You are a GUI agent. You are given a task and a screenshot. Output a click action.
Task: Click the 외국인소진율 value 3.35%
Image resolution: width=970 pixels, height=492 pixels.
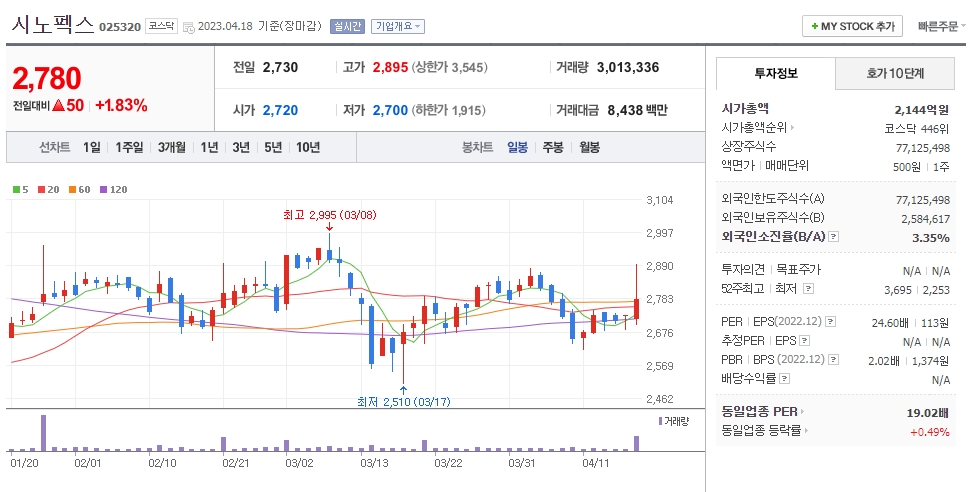coord(931,238)
